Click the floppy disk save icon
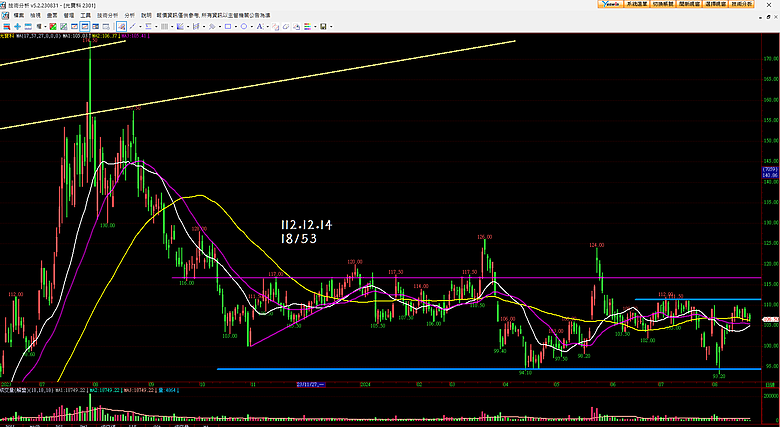The height and width of the screenshot is (427, 780). (x=323, y=26)
